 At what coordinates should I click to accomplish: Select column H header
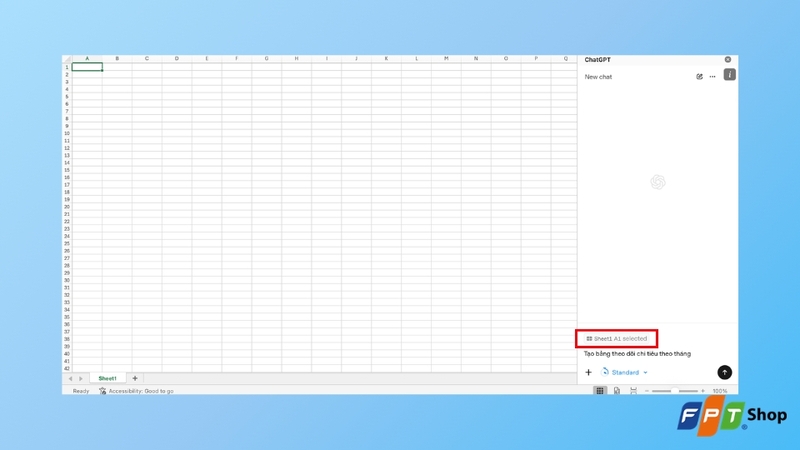[x=296, y=59]
